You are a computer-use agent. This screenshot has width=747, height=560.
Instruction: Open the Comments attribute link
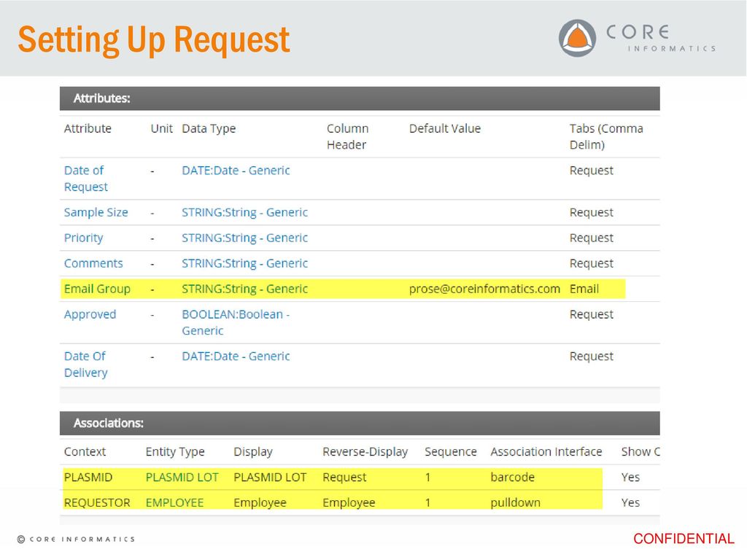[93, 263]
